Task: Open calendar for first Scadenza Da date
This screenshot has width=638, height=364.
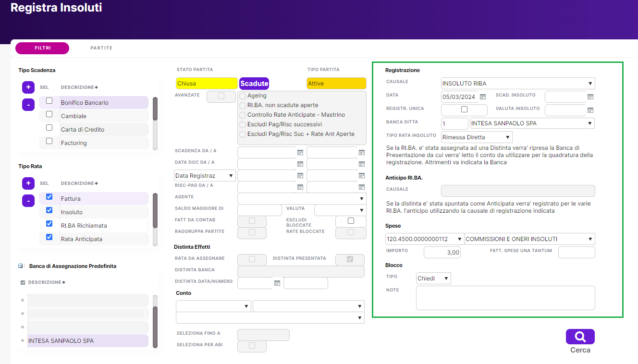Action: click(x=300, y=153)
